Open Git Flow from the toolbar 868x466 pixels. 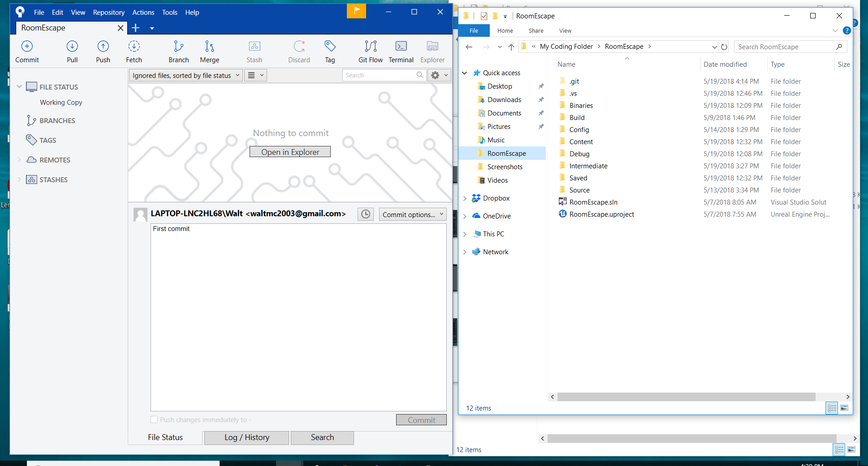(371, 52)
